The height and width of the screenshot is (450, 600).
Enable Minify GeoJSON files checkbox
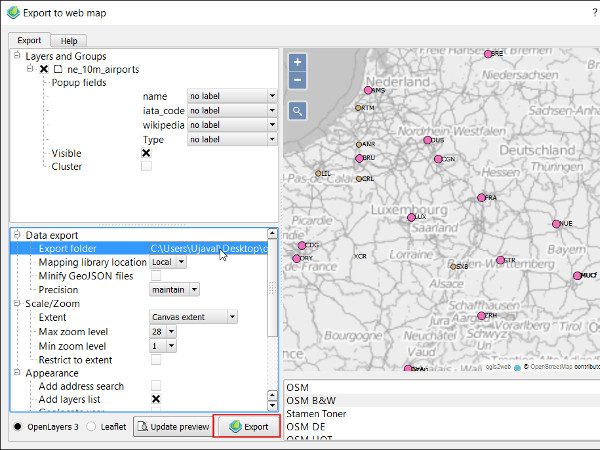click(x=156, y=276)
